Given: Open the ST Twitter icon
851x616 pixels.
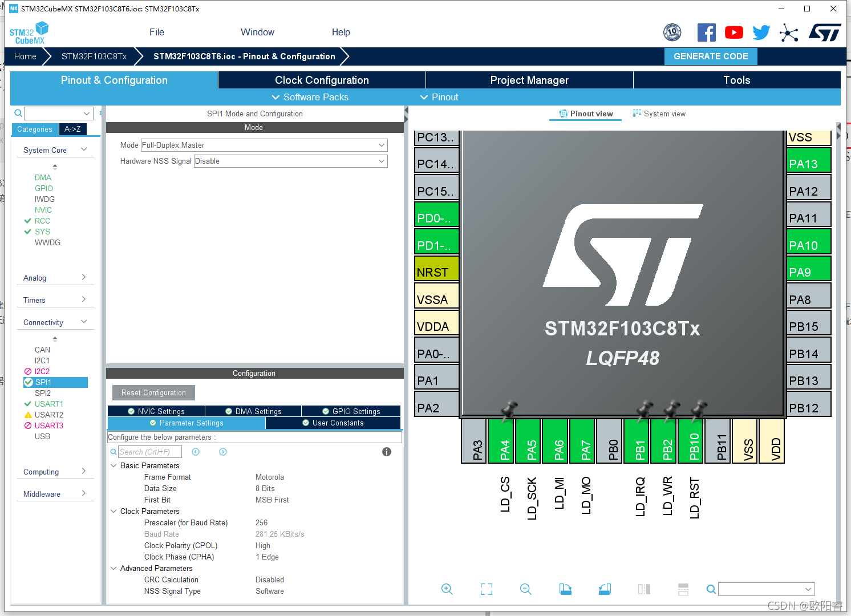Looking at the screenshot, I should tap(761, 33).
